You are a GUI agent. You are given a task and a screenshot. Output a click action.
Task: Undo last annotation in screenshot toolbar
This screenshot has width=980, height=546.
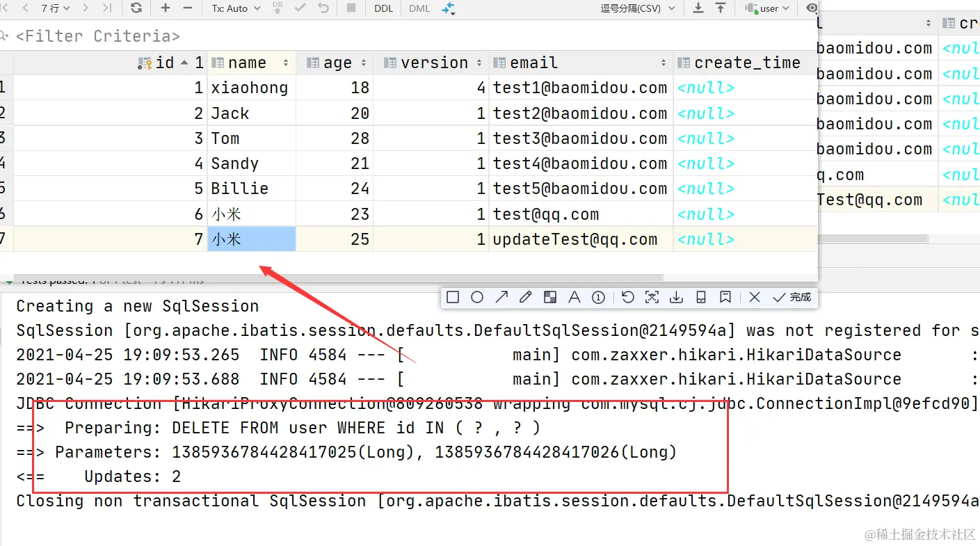tap(628, 298)
